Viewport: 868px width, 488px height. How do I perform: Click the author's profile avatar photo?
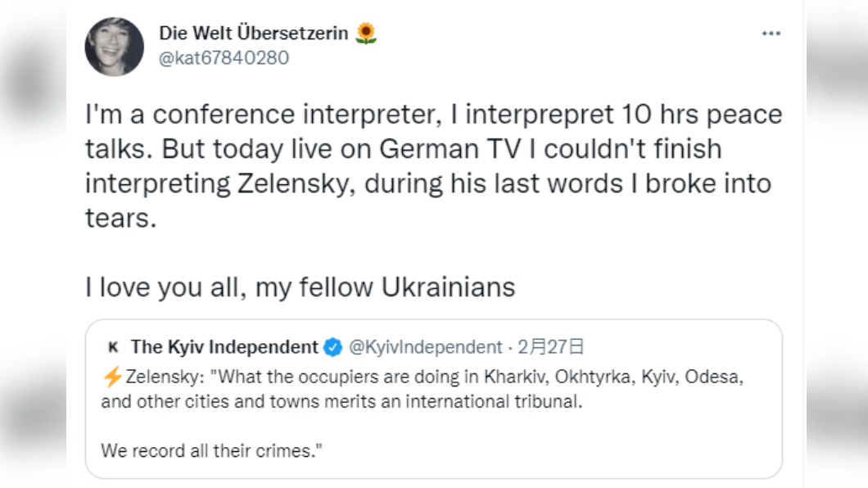(115, 47)
